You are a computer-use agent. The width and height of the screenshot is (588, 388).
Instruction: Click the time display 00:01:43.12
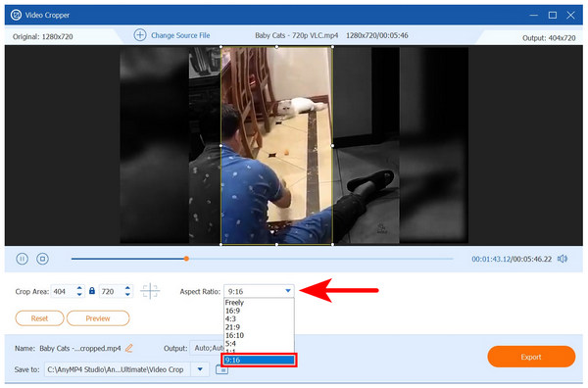(x=491, y=259)
